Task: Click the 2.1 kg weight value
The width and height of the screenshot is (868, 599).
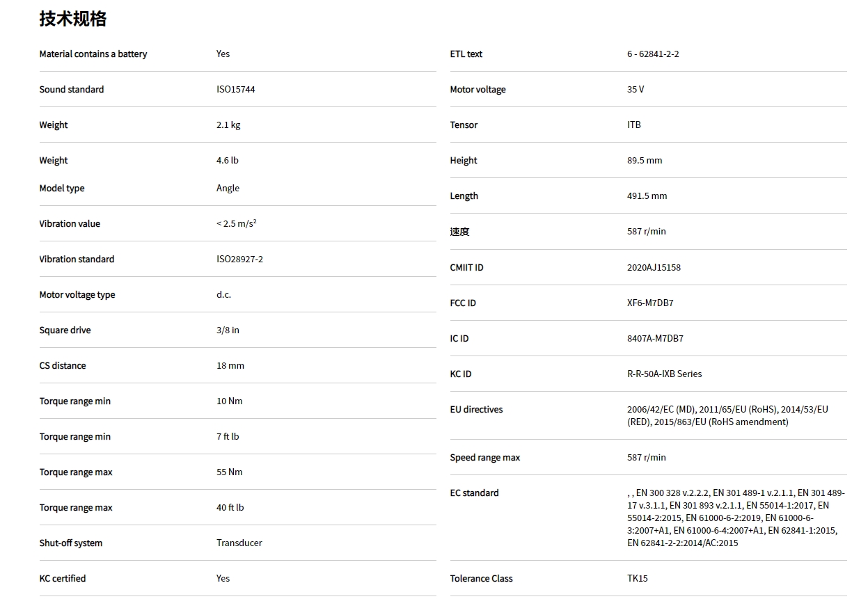Action: [x=228, y=125]
